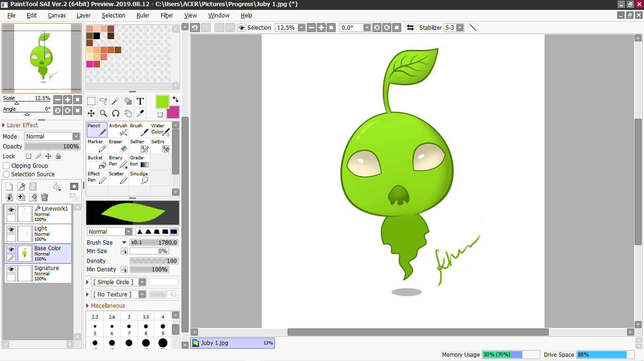Select the Effect Pen tool
This screenshot has height=361, width=644.
pyautogui.click(x=97, y=178)
